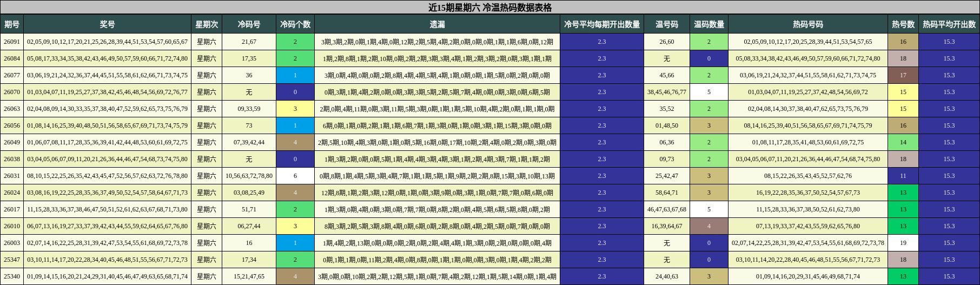
Task: Select period number 26049
Action: [12, 142]
